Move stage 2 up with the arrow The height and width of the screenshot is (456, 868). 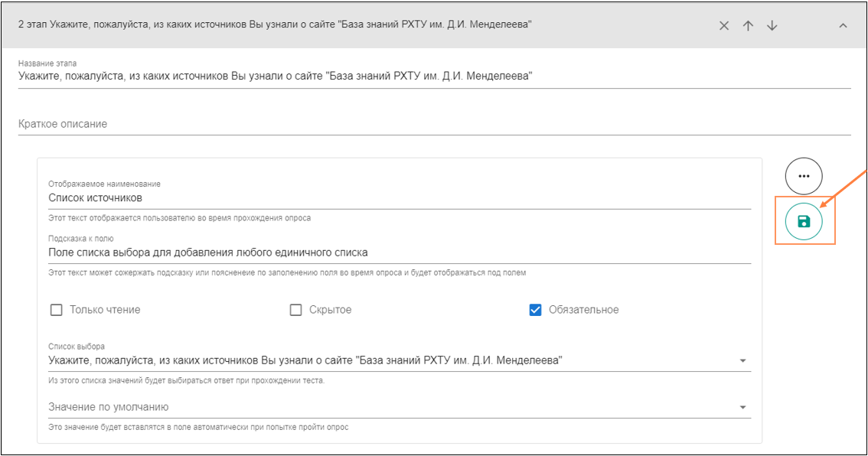[x=748, y=25]
